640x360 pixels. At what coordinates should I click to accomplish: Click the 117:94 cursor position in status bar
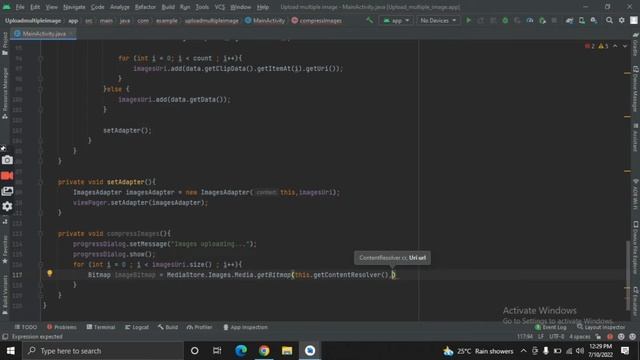[525, 337]
